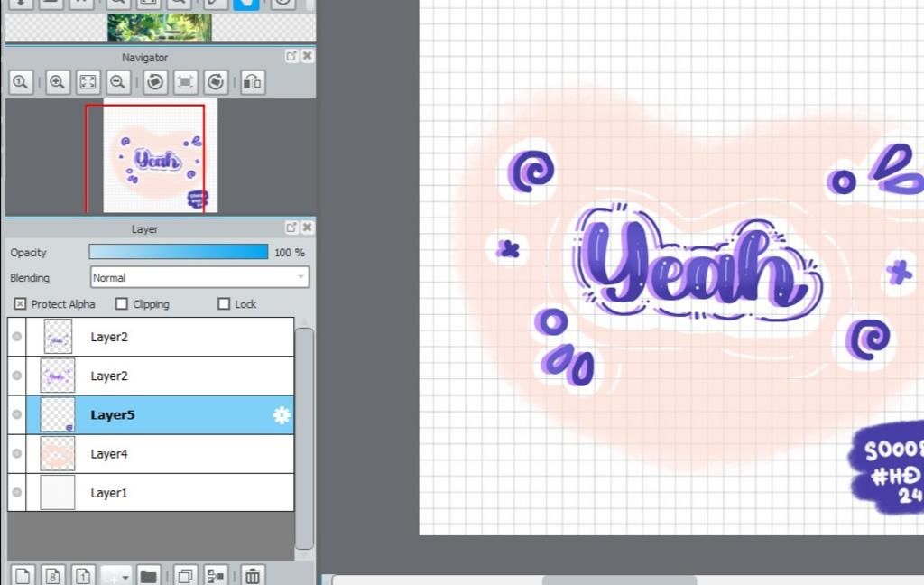Image resolution: width=924 pixels, height=585 pixels.
Task: Click Layer4 pink thumbnail
Action: 57,453
